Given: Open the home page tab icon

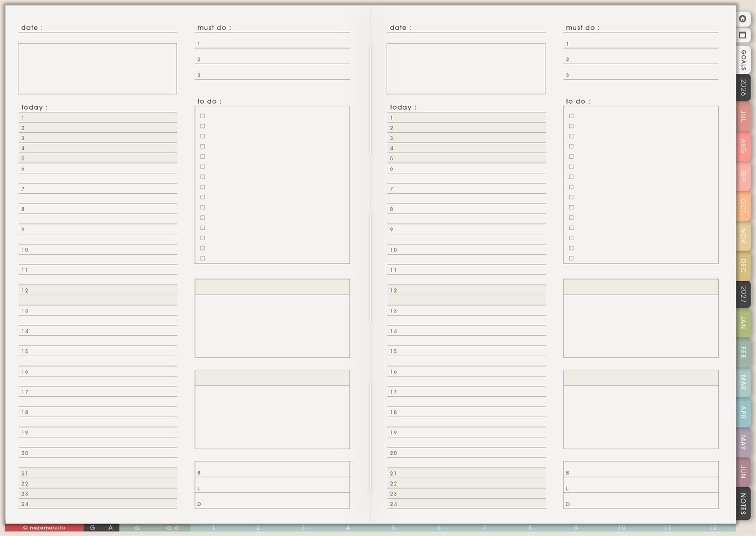Looking at the screenshot, I should point(743,19).
